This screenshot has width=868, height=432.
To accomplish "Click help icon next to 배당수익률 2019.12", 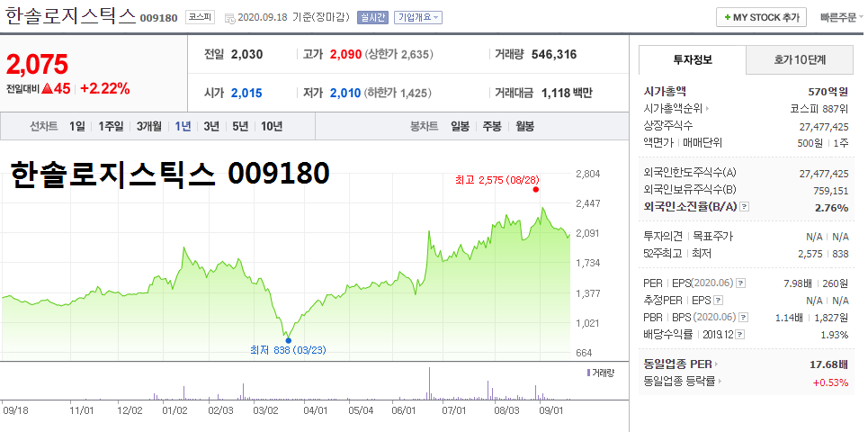I will pos(740,335).
